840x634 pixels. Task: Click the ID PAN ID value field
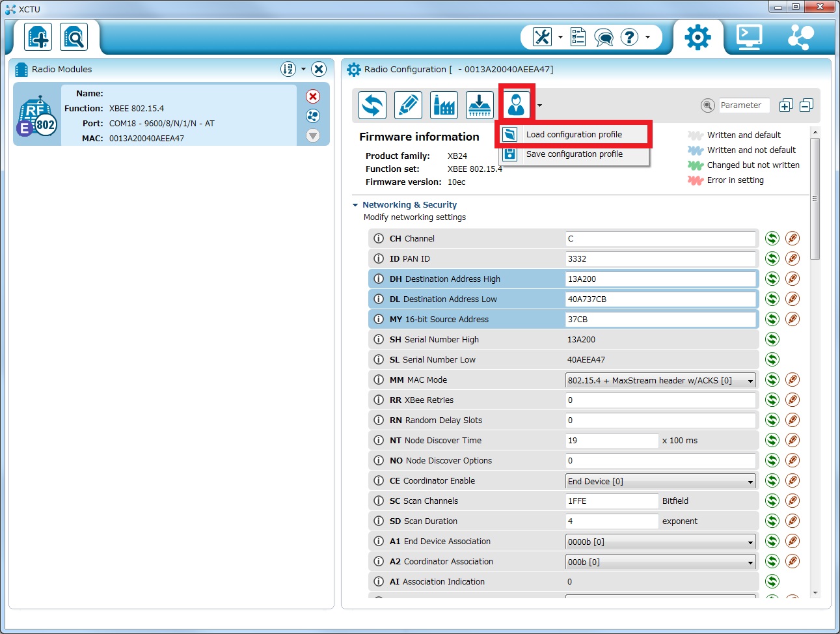point(661,259)
